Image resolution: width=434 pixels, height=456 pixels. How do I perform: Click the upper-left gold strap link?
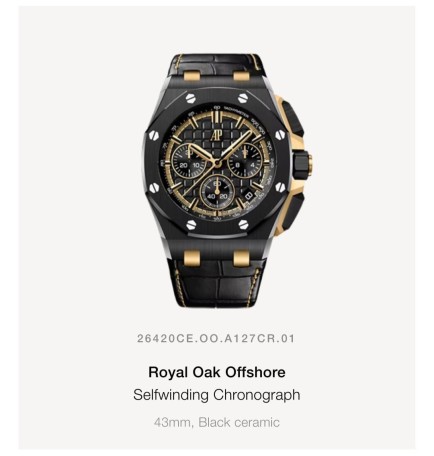coord(191,75)
